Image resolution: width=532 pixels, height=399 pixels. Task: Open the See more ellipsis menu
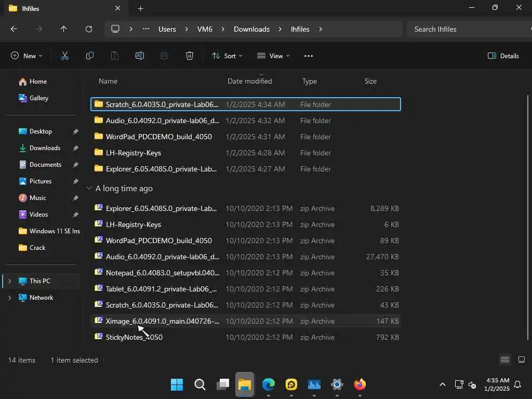(x=308, y=56)
